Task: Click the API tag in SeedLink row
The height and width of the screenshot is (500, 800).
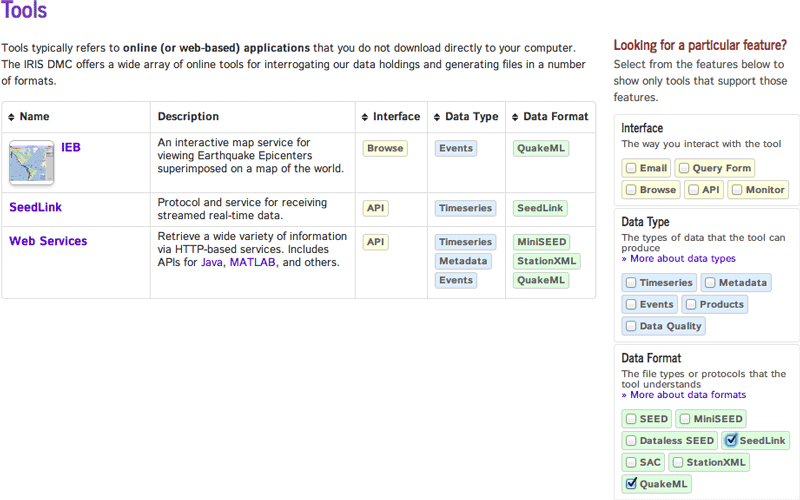Action: [x=376, y=208]
